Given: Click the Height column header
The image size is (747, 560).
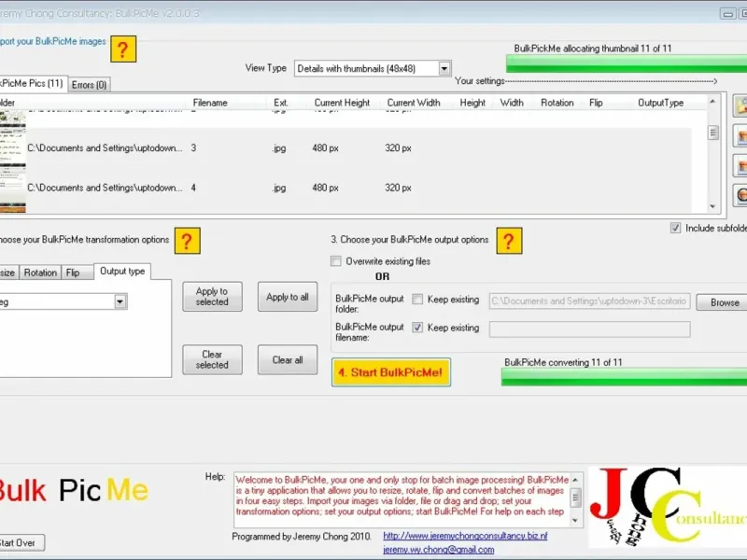Looking at the screenshot, I should pyautogui.click(x=472, y=103).
